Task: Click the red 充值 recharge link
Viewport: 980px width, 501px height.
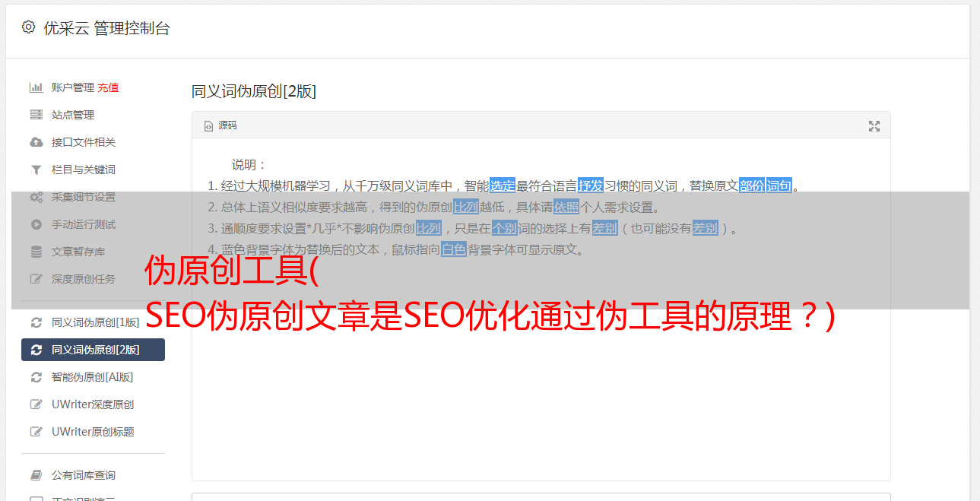Action: pyautogui.click(x=108, y=87)
